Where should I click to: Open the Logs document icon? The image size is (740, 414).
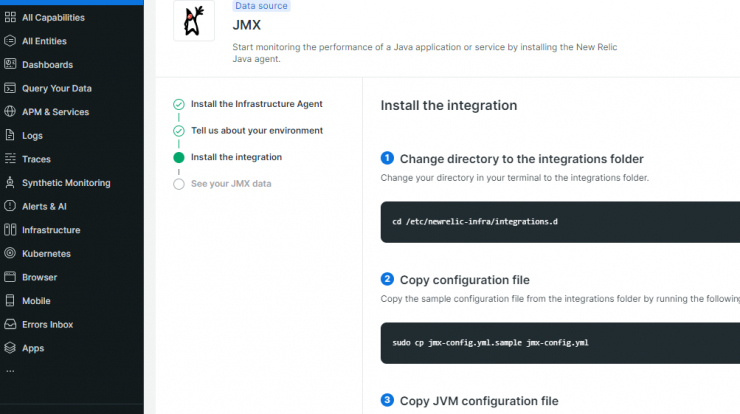pos(10,135)
